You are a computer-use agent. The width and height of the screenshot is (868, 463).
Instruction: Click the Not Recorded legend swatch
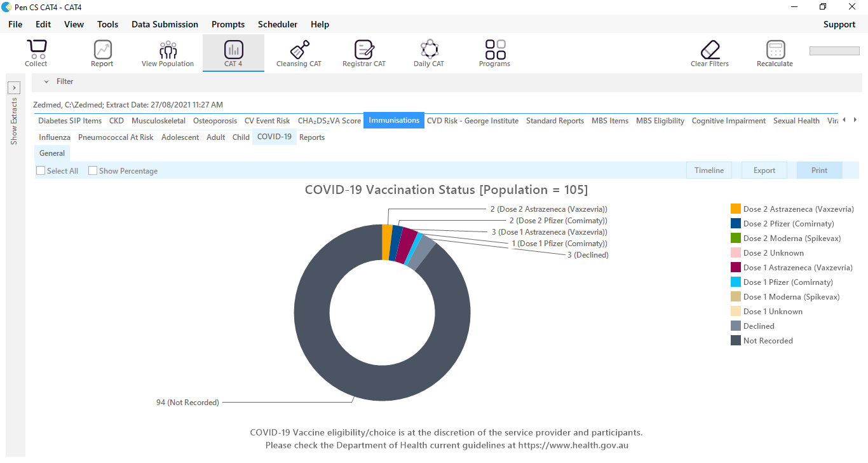click(x=736, y=340)
